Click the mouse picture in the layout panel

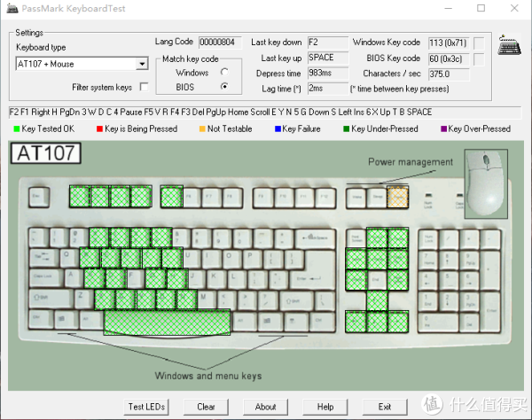(486, 183)
